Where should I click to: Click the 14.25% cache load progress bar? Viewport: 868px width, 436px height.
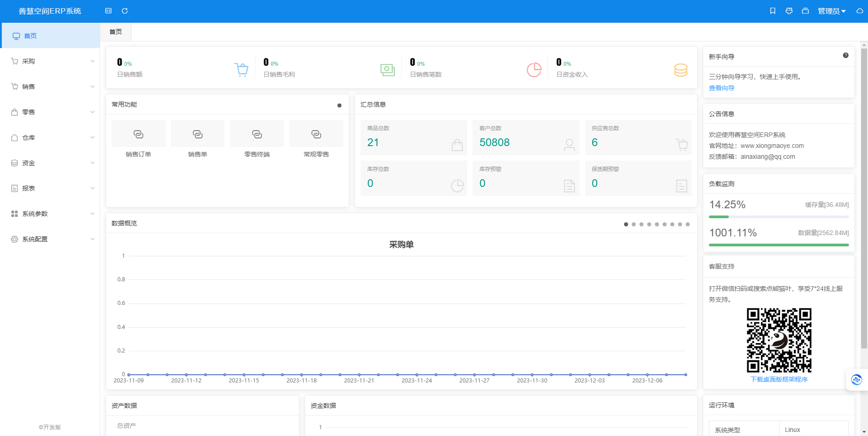pyautogui.click(x=778, y=217)
